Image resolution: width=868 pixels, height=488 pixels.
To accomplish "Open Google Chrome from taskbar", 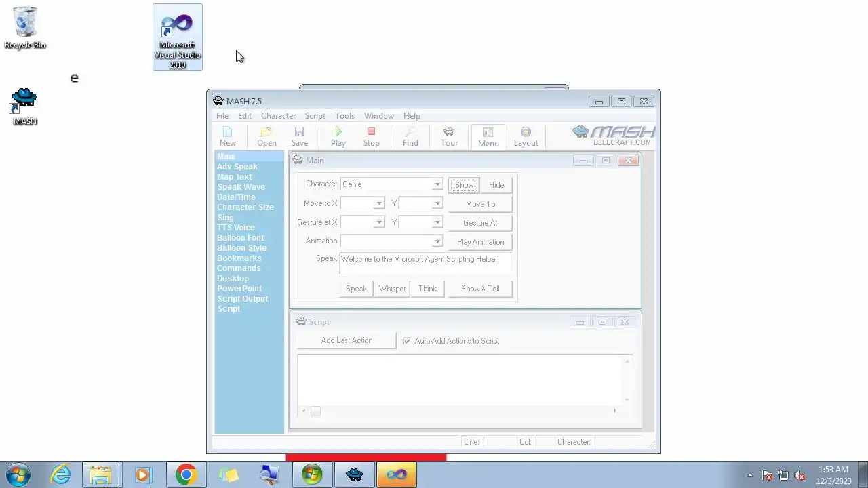I will pyautogui.click(x=186, y=474).
